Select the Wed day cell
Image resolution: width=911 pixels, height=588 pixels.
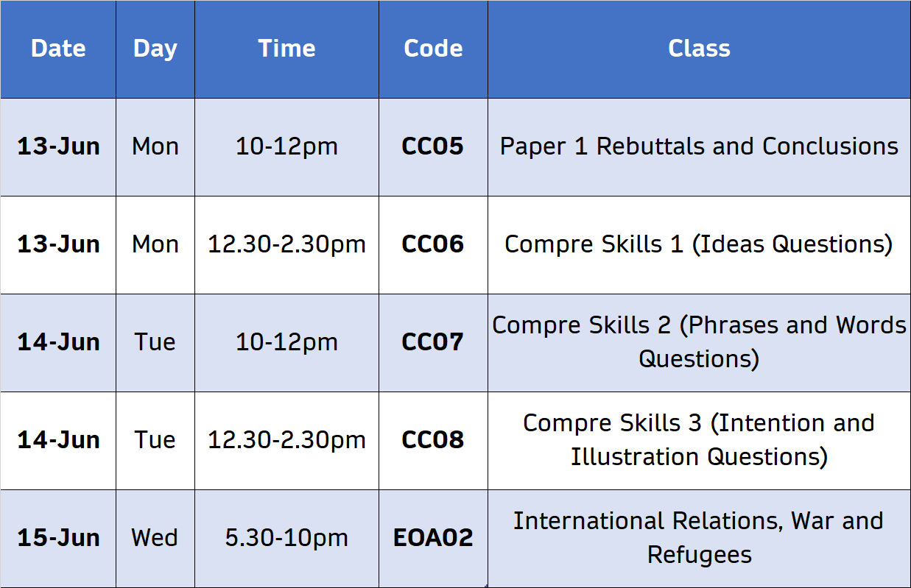155,538
